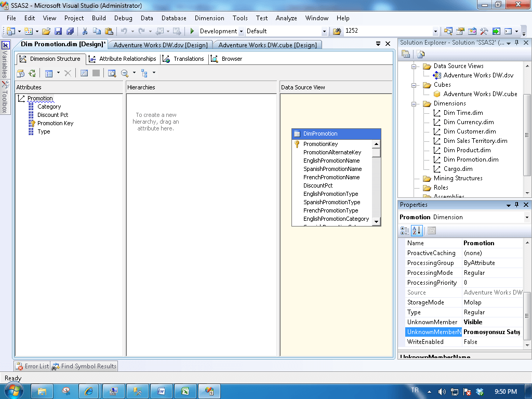Viewport: 532px width, 399px height.
Task: Open the Database menu
Action: (174, 18)
